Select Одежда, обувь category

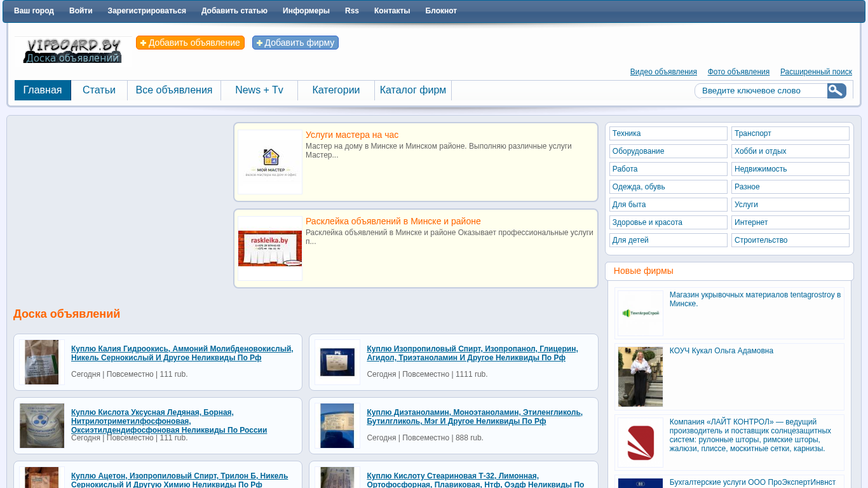[x=668, y=187]
